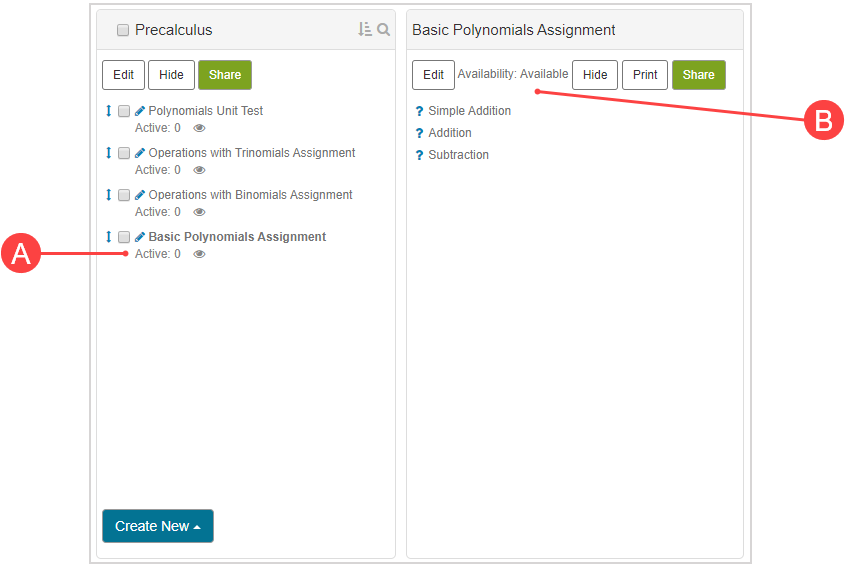Click Hide button in Precalculus panel
The width and height of the screenshot is (845, 564).
(171, 75)
